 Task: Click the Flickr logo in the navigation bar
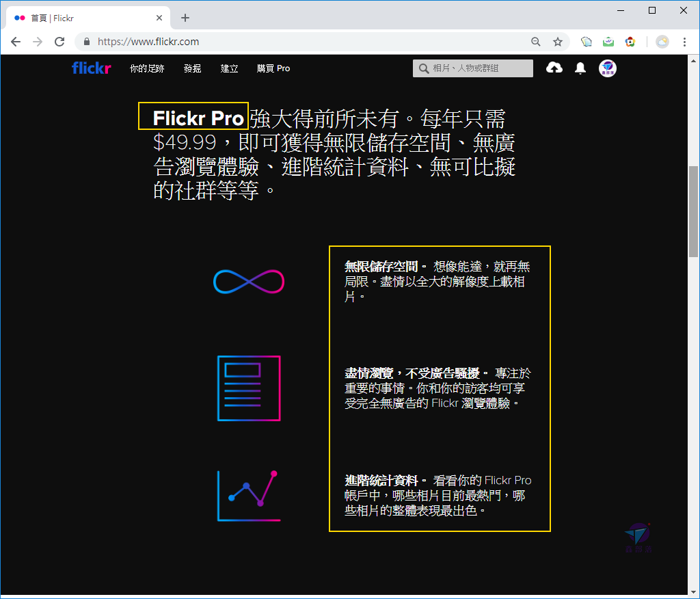[91, 68]
